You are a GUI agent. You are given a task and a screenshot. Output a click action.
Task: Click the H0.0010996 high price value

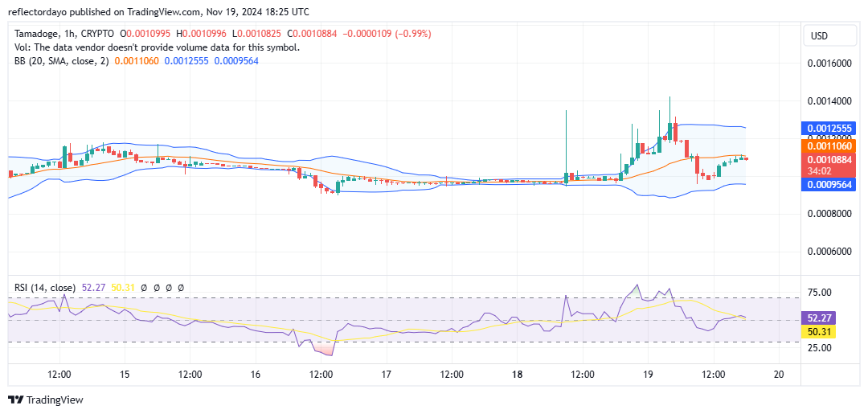pyautogui.click(x=202, y=34)
